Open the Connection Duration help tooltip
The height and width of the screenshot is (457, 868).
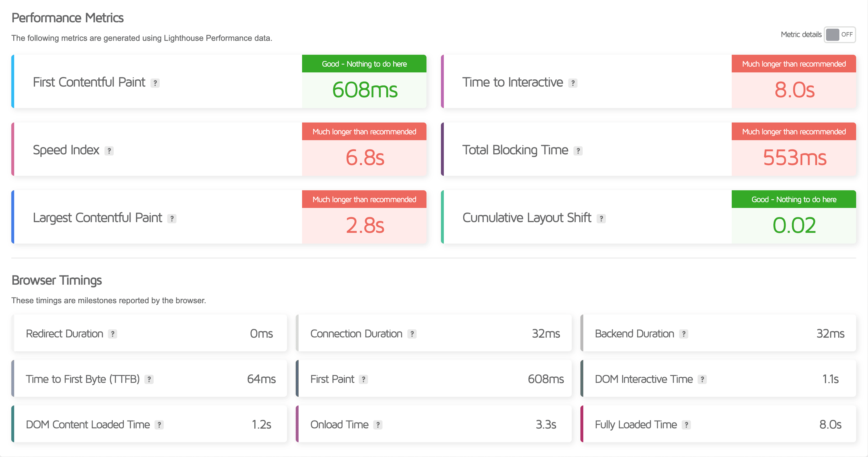pyautogui.click(x=412, y=334)
